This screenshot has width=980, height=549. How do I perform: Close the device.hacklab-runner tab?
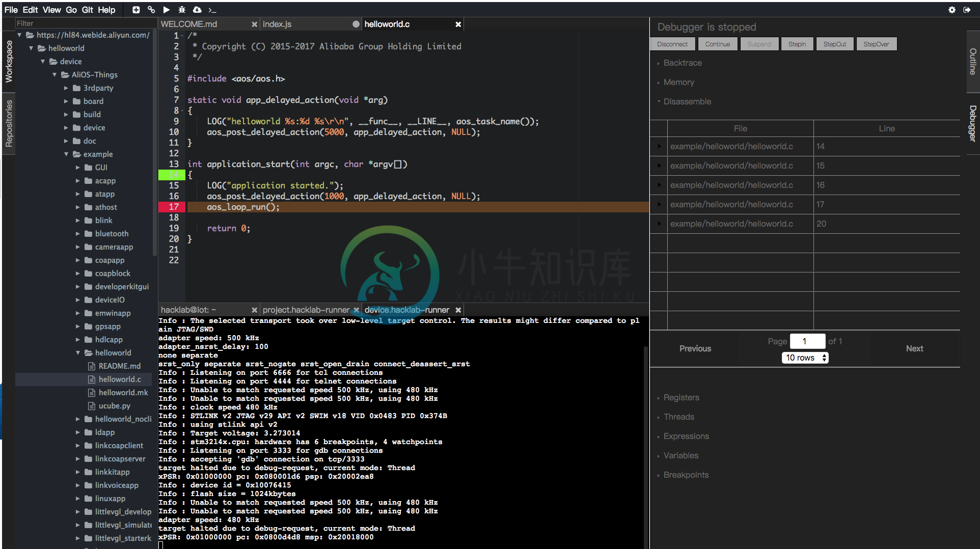[458, 310]
